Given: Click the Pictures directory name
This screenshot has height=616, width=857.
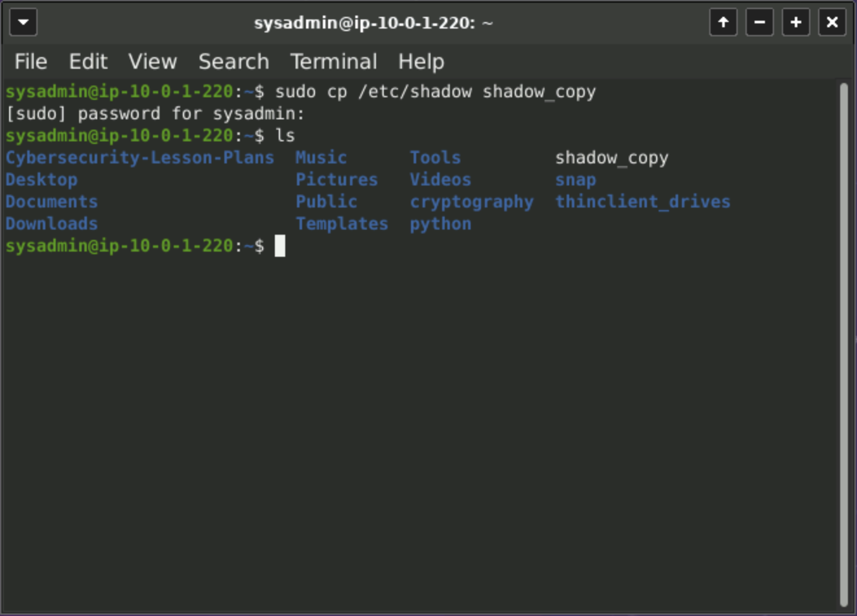Looking at the screenshot, I should [337, 180].
